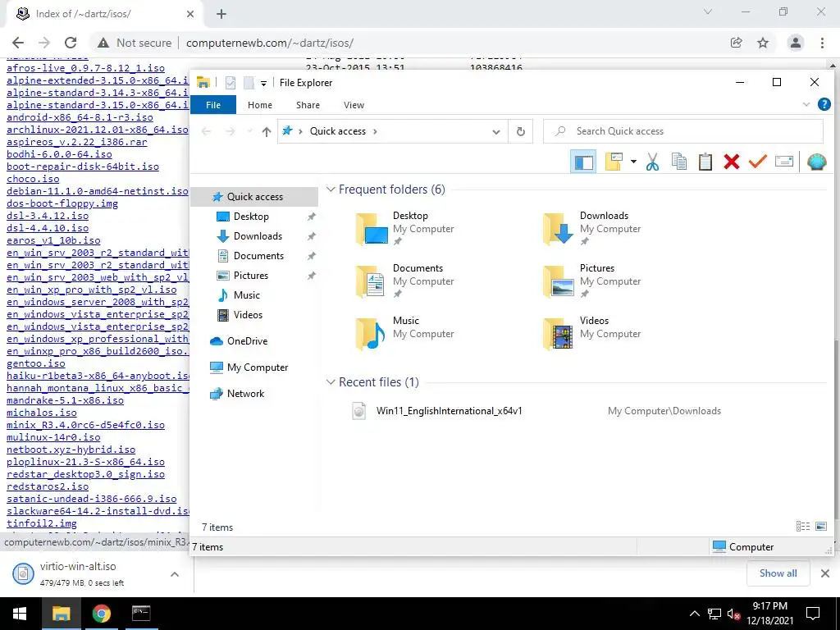840x630 pixels.
Task: Open the virtio-win-alt.iso download options chevron
Action: 175,574
